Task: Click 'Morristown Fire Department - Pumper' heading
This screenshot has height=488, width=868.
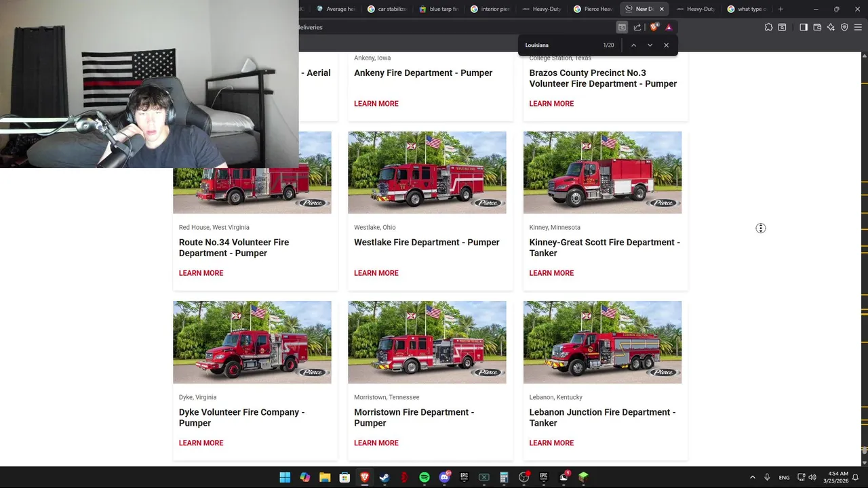Action: point(414,418)
